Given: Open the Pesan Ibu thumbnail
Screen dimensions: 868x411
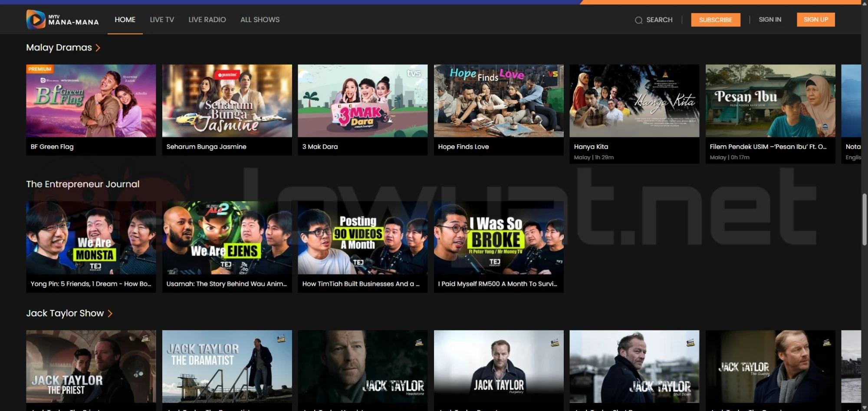Looking at the screenshot, I should tap(770, 101).
